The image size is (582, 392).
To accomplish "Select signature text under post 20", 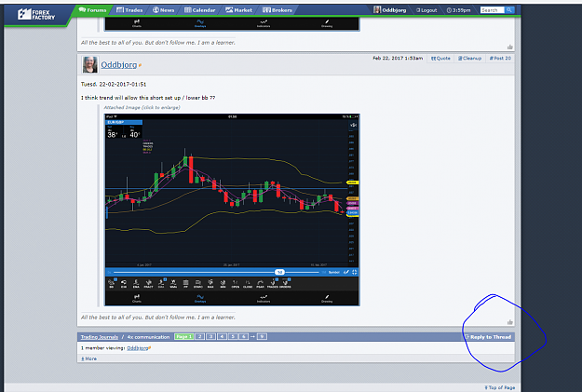I will [158, 318].
